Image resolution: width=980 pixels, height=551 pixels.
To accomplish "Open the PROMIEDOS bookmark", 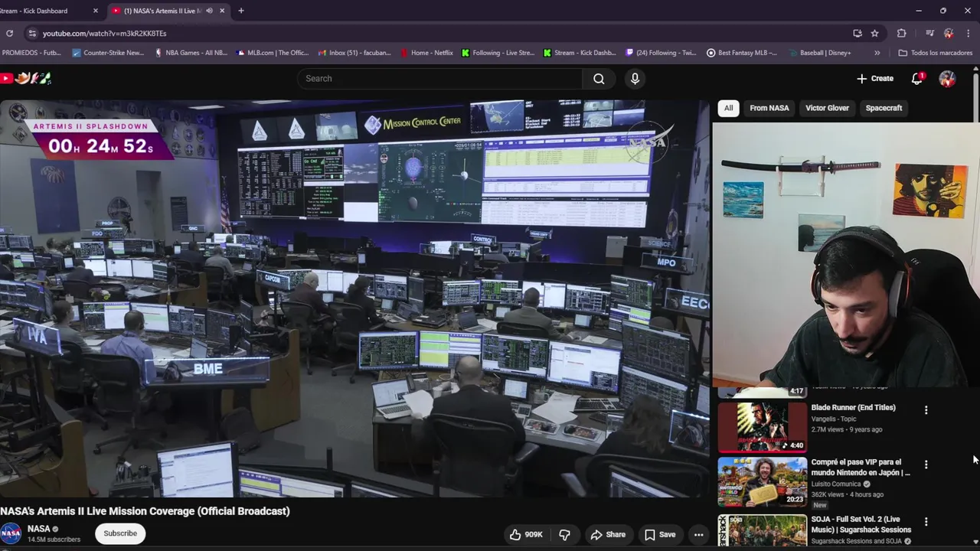I will [x=31, y=53].
